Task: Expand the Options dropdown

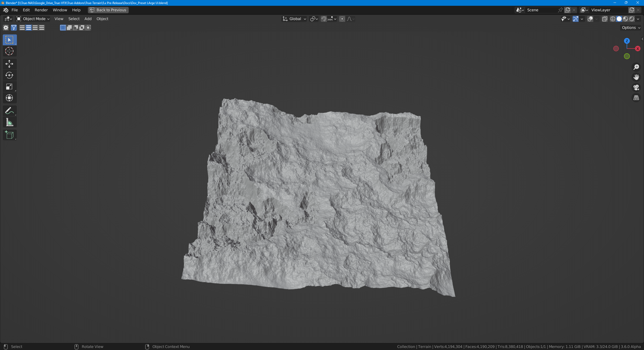Action: point(631,28)
